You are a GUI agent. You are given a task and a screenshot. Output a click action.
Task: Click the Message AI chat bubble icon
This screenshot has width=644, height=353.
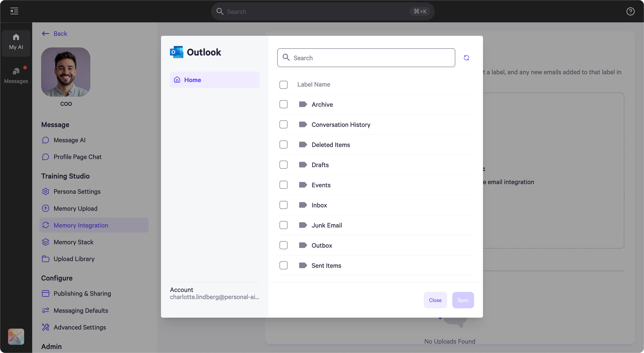point(45,140)
